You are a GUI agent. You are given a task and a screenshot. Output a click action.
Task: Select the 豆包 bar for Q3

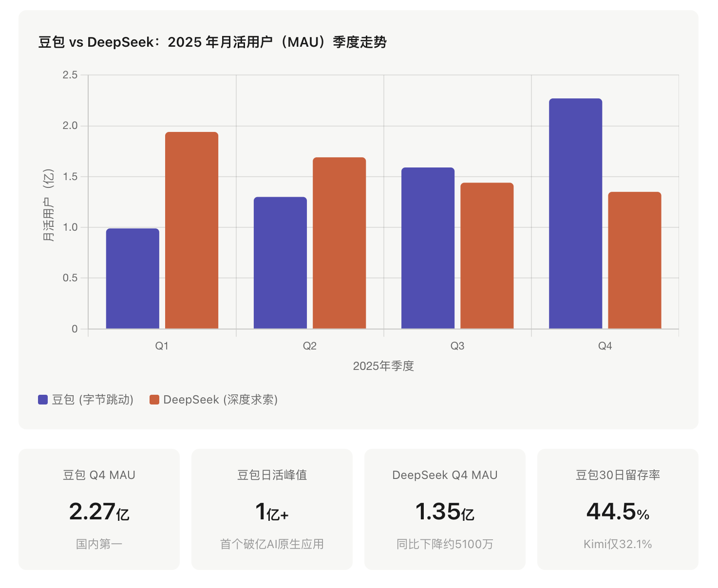pos(428,248)
